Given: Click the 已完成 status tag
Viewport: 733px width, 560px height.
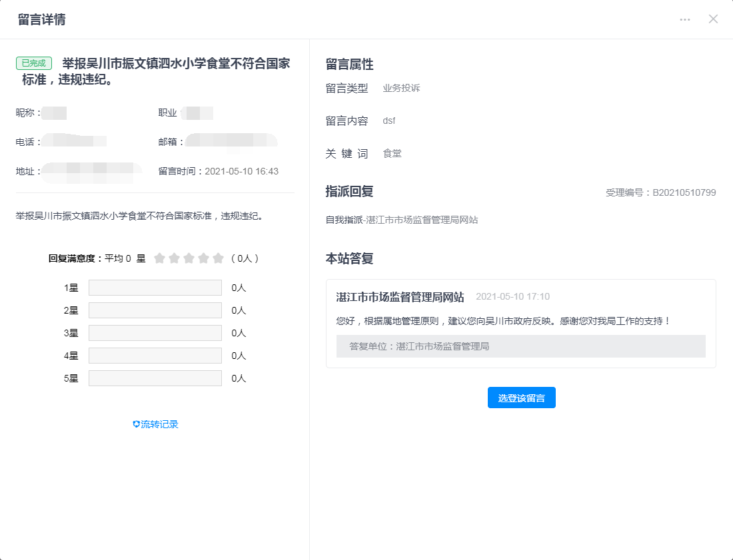Looking at the screenshot, I should [x=34, y=63].
